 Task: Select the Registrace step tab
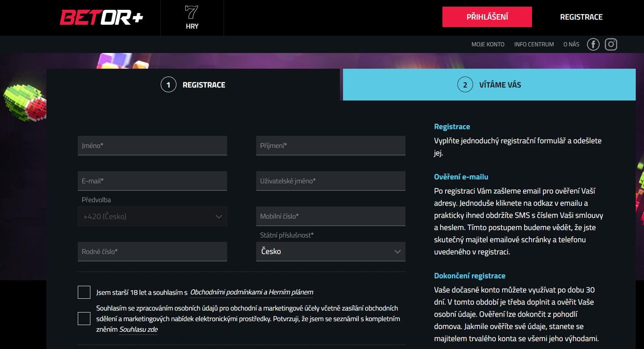[193, 85]
